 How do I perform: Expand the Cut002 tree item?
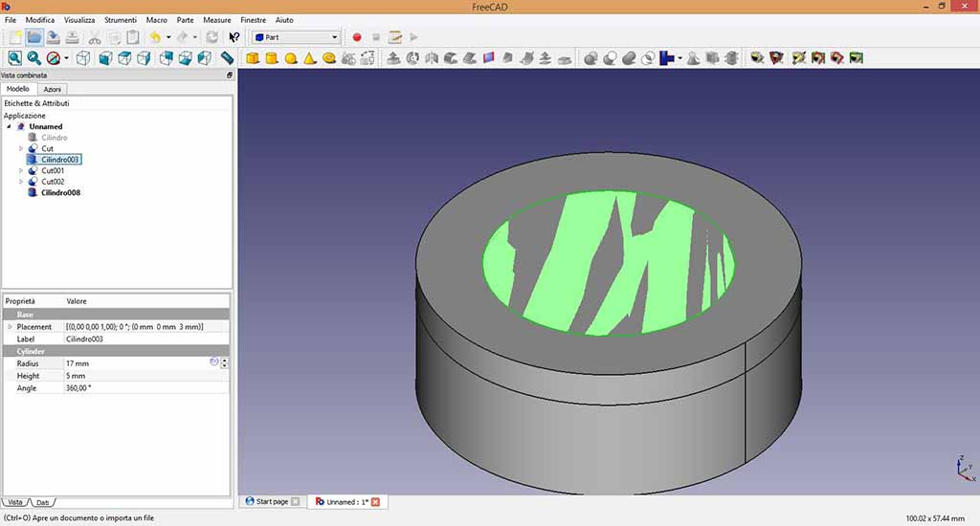coord(21,182)
